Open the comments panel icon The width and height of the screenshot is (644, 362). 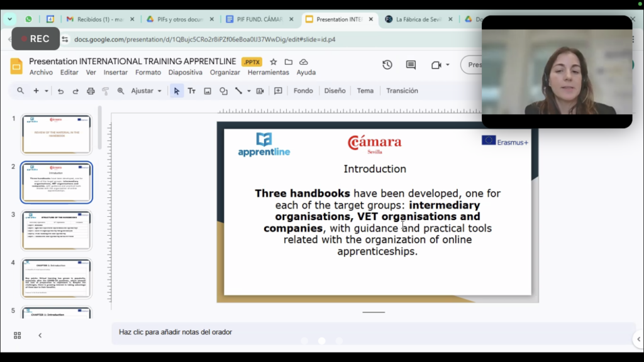(x=411, y=65)
